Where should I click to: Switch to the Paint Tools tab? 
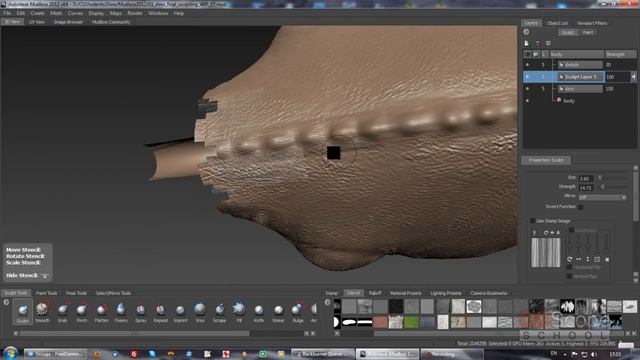pos(47,293)
